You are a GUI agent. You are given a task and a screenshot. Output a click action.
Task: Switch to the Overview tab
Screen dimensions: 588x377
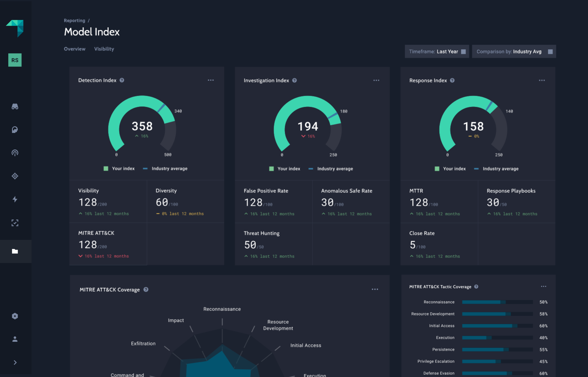75,49
